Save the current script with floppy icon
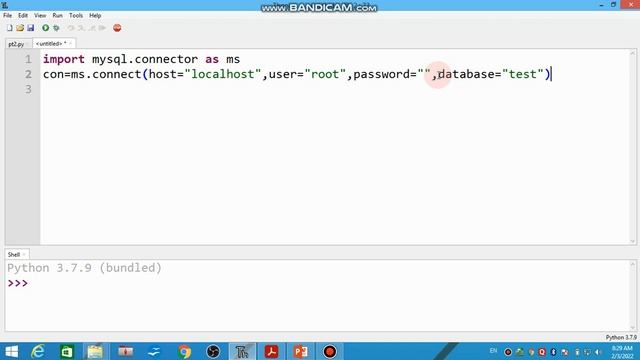 [31, 28]
